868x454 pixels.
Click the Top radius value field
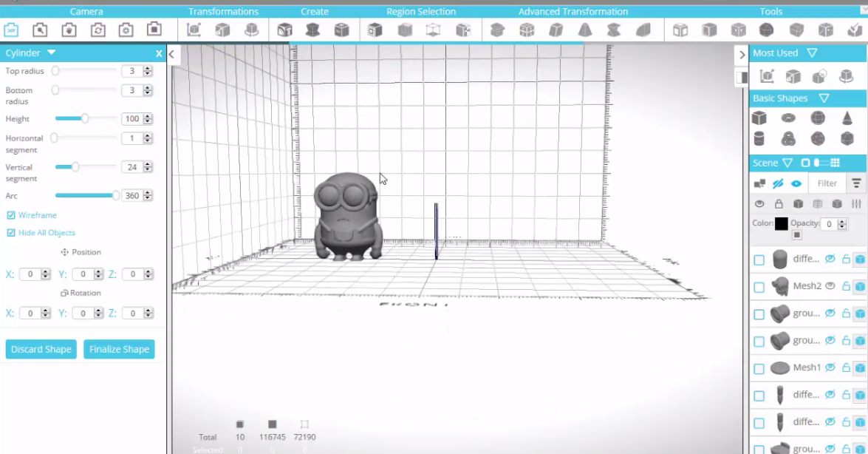tap(131, 71)
